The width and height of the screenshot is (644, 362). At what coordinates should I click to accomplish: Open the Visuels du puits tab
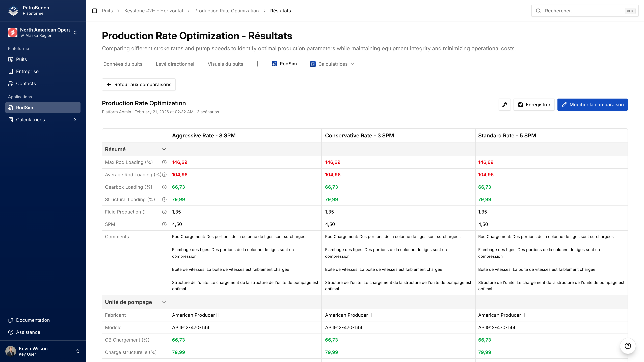(225, 64)
